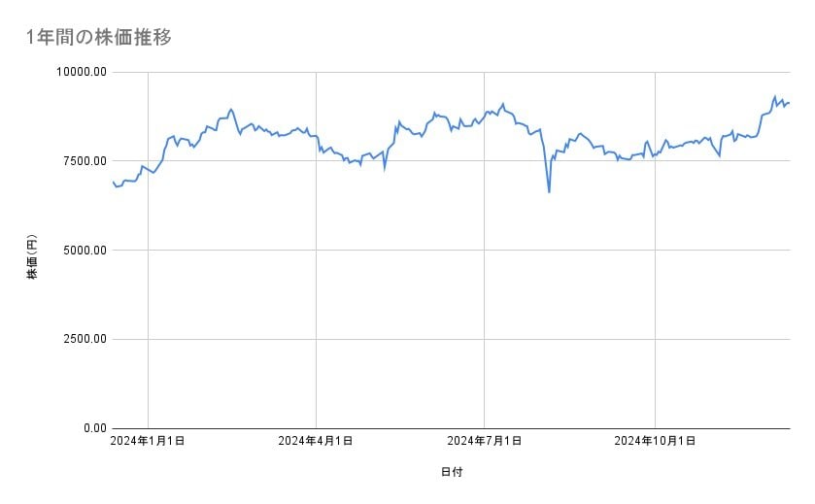The height and width of the screenshot is (504, 815).
Task: Click the "2024年7月1日" x-axis label
Action: (x=484, y=441)
